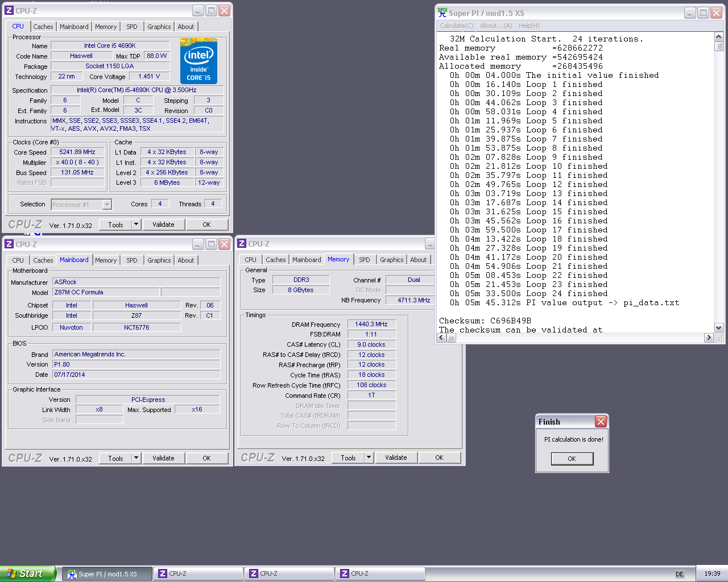
Task: Click OK in the Memory CPU-Z window
Action: pos(439,458)
